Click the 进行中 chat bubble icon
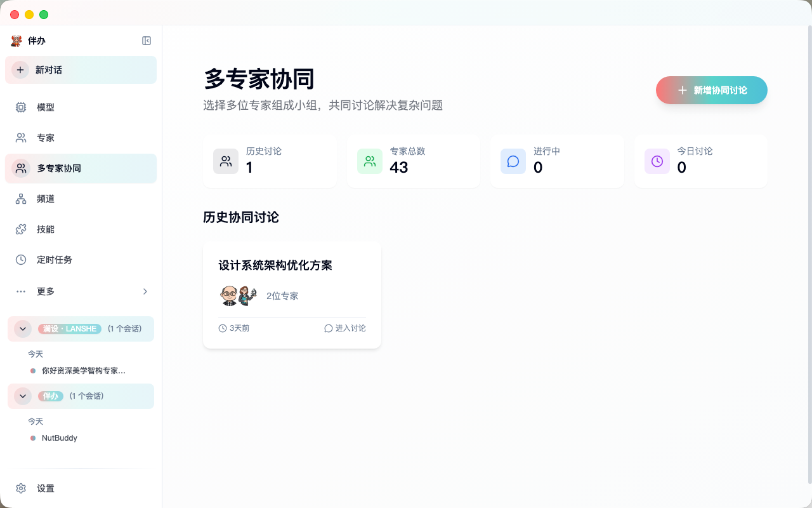This screenshot has width=812, height=508. (513, 161)
